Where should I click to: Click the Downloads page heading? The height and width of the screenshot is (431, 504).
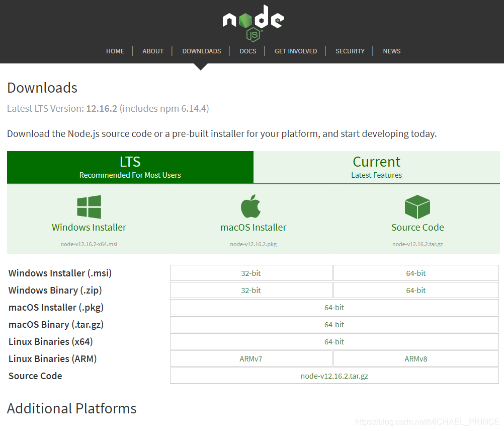(42, 88)
